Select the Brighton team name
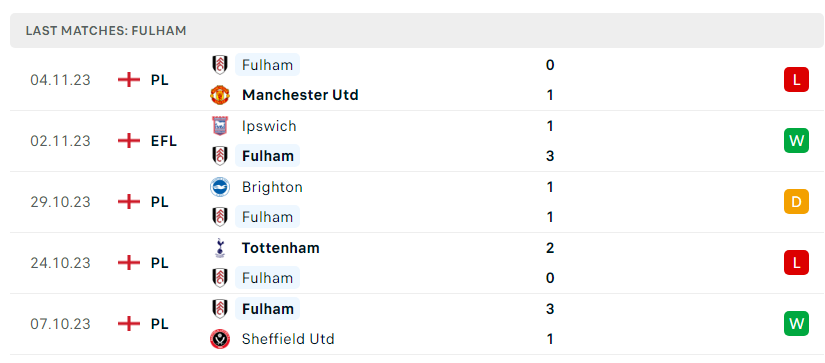Screen dimensions: 825x363 click(x=272, y=187)
